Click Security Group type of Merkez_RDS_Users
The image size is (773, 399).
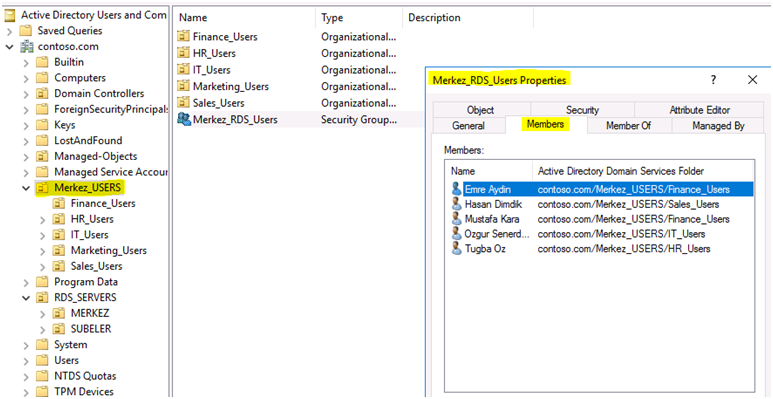(x=358, y=119)
